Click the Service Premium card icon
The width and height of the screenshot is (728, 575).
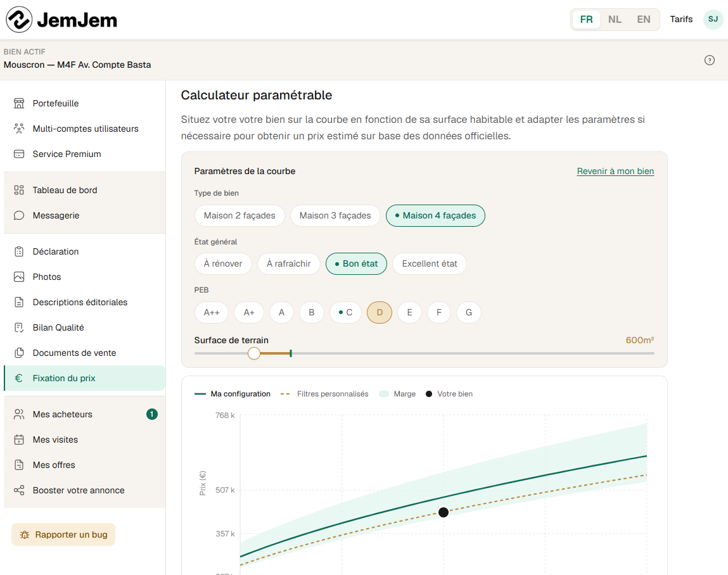tap(19, 154)
